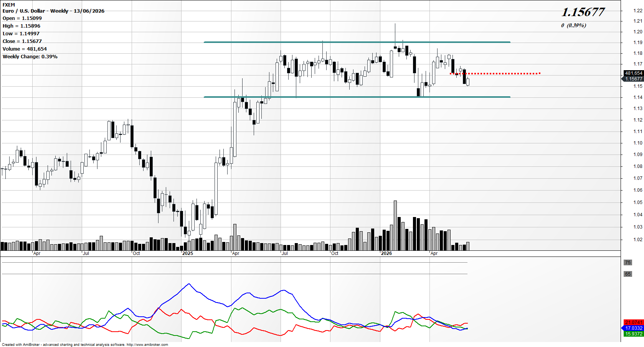This screenshot has width=644, height=347.
Task: Click the '0 (0.39%)' change label
Action: (x=573, y=25)
